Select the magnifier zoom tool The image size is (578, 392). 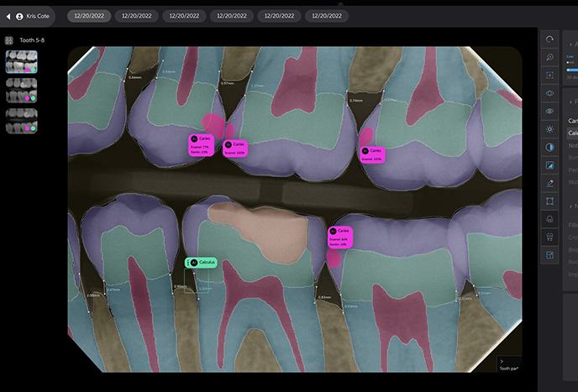click(x=549, y=57)
